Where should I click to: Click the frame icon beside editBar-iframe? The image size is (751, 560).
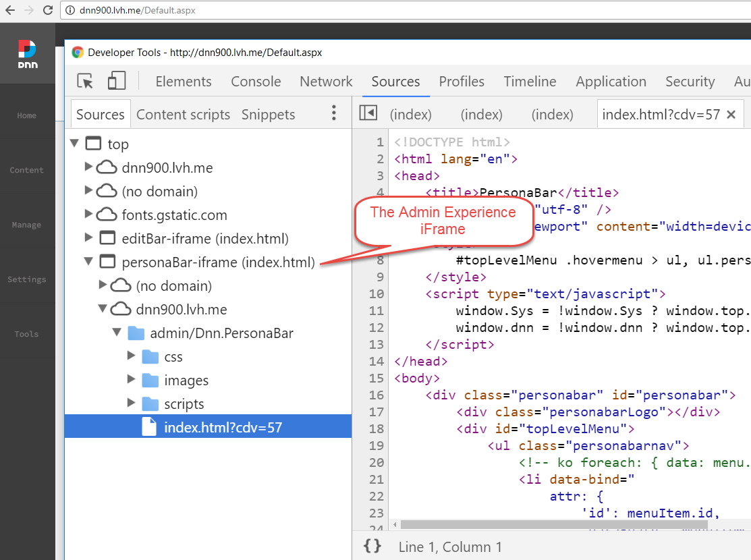coord(108,238)
